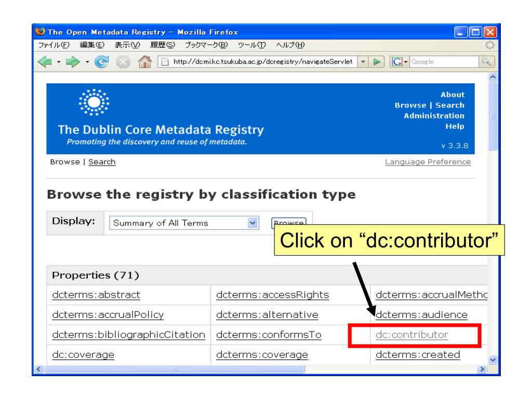This screenshot has width=532, height=399.
Task: Click the greyed Stop loading icon
Action: (123, 62)
